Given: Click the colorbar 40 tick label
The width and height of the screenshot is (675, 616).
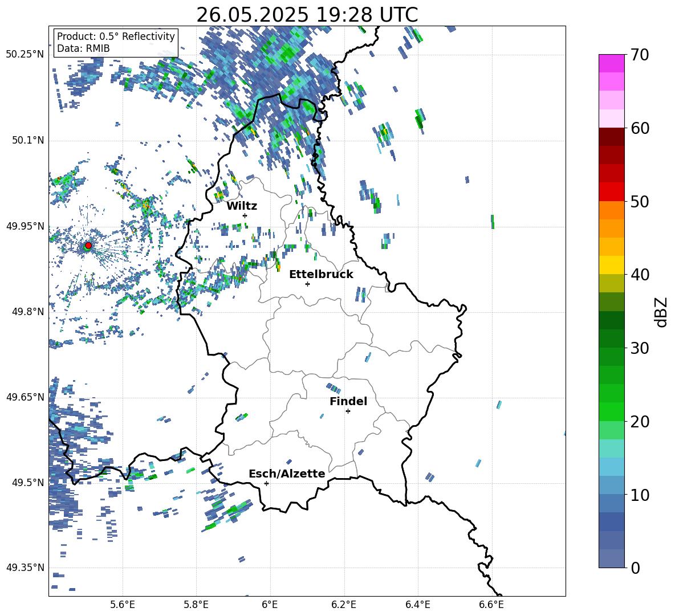Looking at the screenshot, I should coord(640,275).
